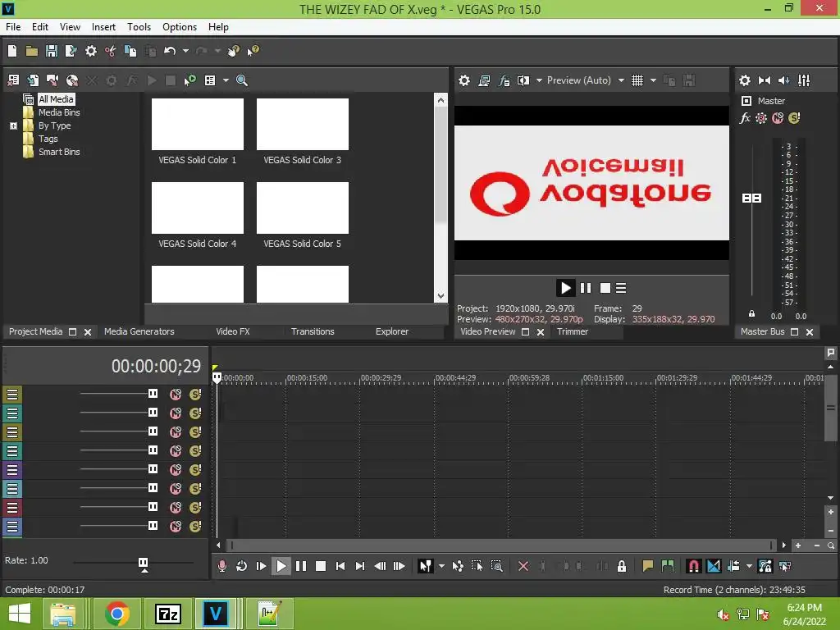Adjust the Master Bus volume fader
The height and width of the screenshot is (630, 840).
coord(751,199)
